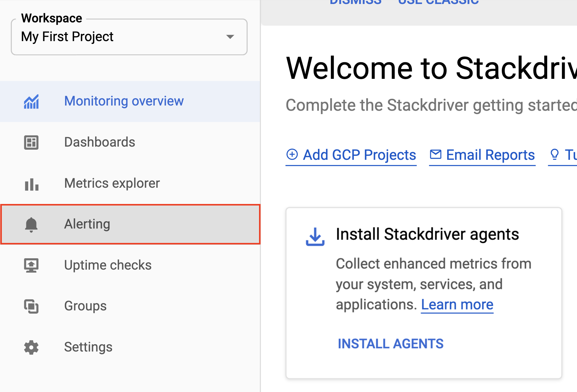The width and height of the screenshot is (577, 392).
Task: Open Settings in the sidebar
Action: click(x=130, y=347)
